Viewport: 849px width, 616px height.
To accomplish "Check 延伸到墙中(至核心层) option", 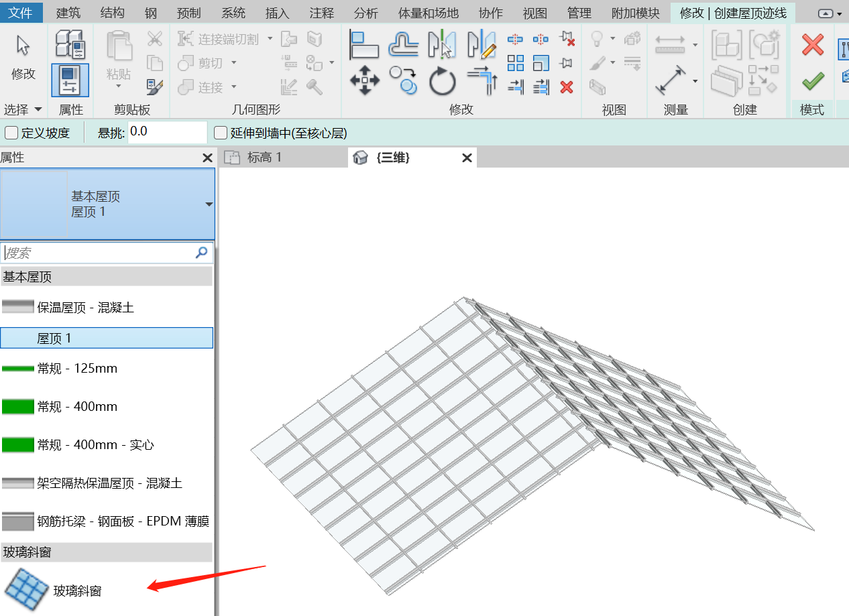I will coord(220,133).
